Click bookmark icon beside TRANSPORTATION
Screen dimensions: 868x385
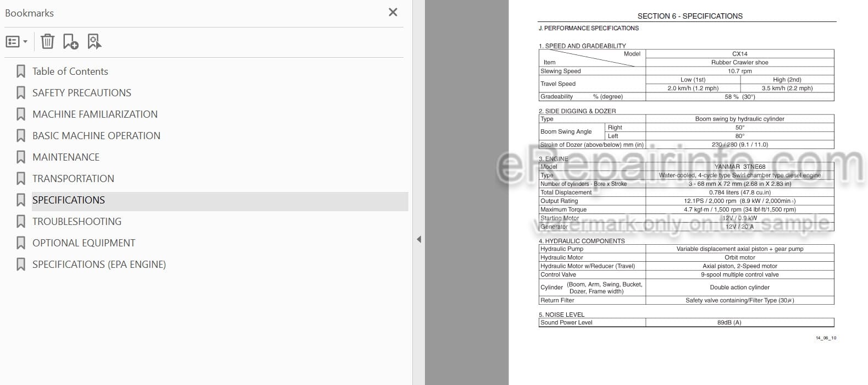(x=21, y=179)
